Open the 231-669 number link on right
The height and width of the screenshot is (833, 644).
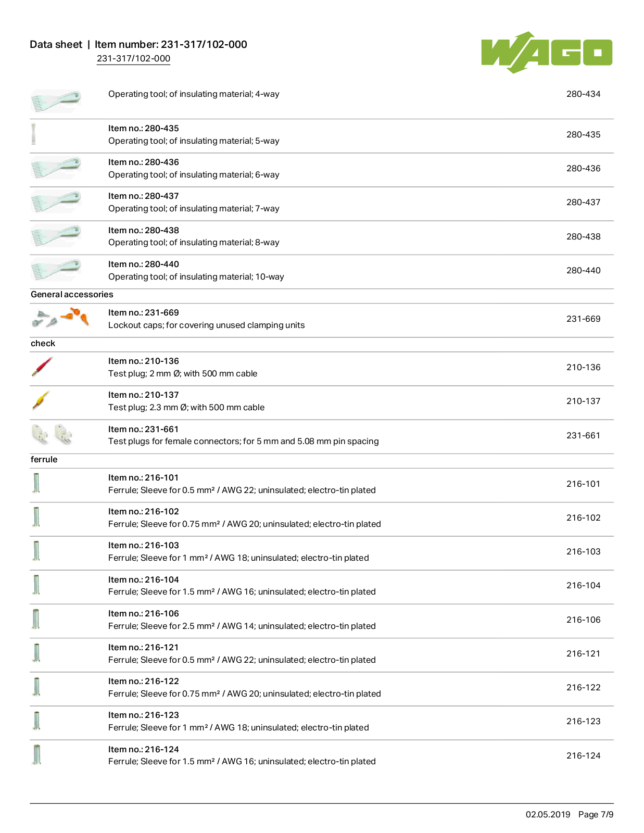[x=583, y=319]
